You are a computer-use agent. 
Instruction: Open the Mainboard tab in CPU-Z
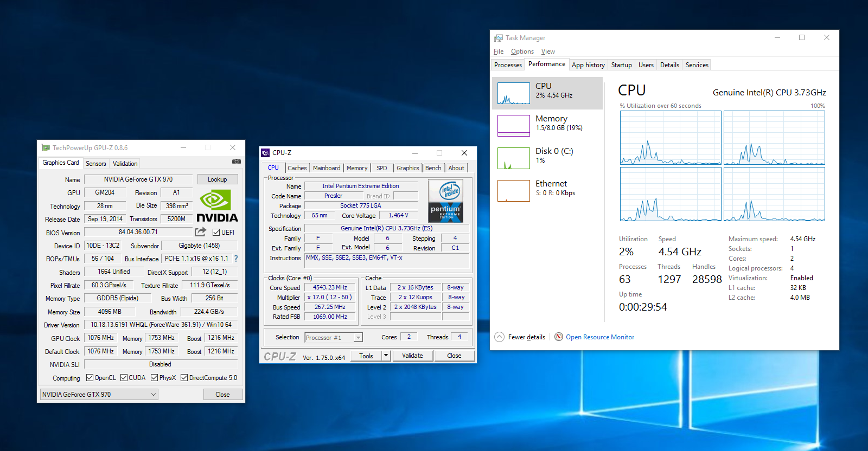click(x=327, y=168)
